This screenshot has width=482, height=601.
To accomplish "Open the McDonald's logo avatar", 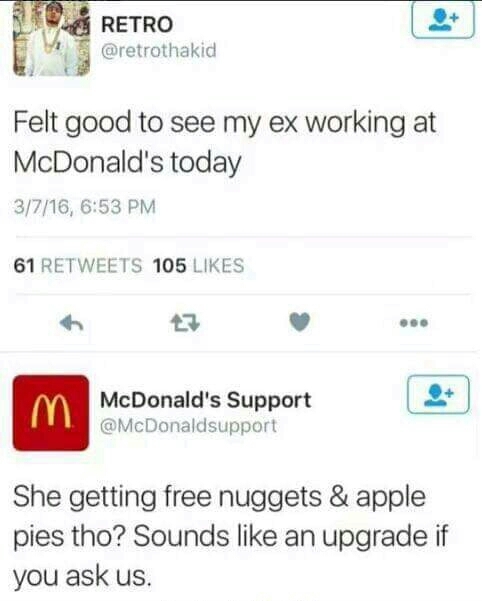I will (51, 413).
